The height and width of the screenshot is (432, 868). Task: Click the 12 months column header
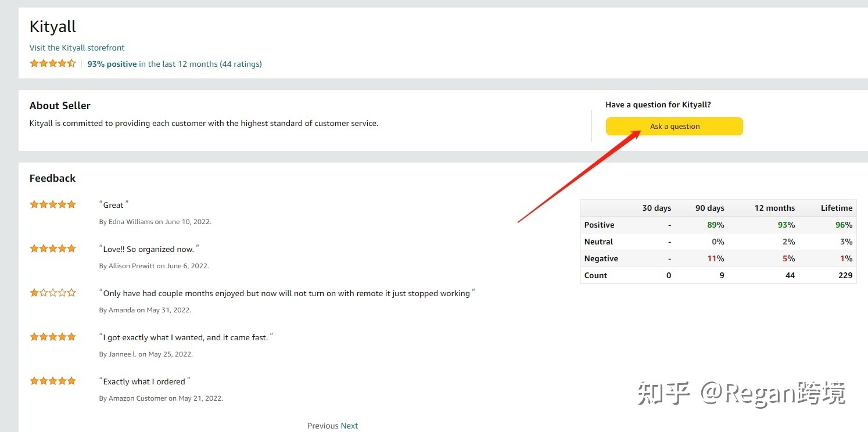[x=774, y=208]
